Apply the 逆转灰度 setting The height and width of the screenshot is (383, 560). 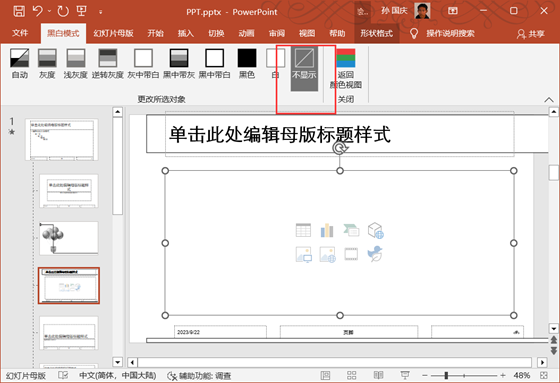(108, 64)
